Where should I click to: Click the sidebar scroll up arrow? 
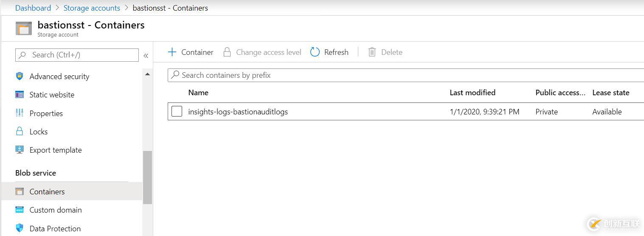pos(147,74)
